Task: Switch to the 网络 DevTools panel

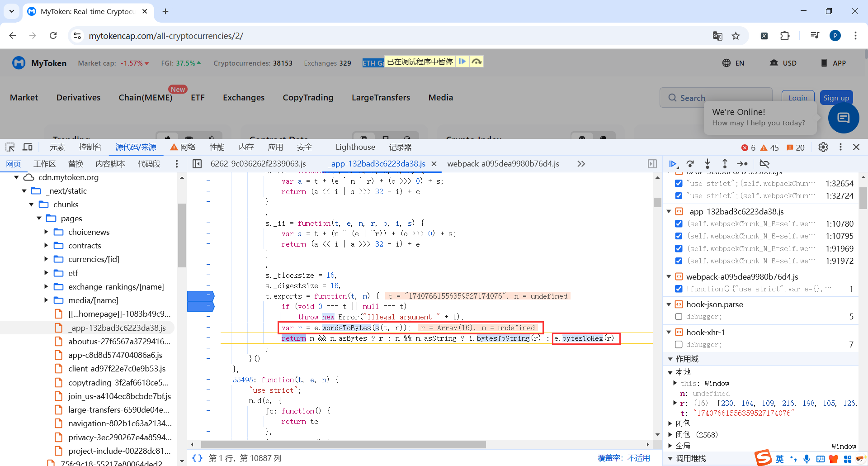Action: (x=183, y=147)
